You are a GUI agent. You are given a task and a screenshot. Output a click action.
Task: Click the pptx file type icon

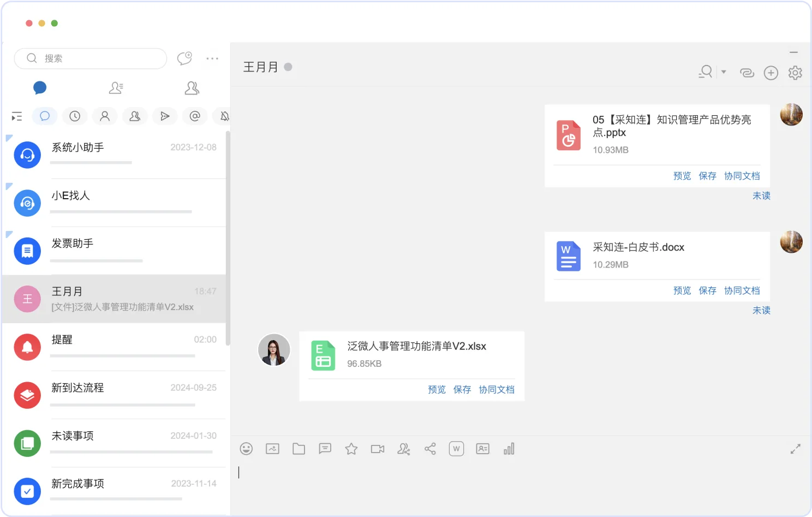tap(569, 135)
